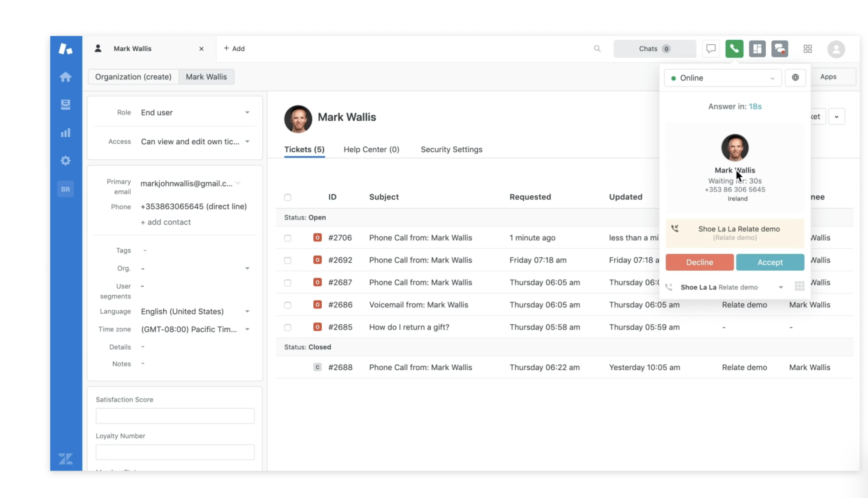Click the Loyalty Number input field
The width and height of the screenshot is (868, 498).
pyautogui.click(x=175, y=452)
